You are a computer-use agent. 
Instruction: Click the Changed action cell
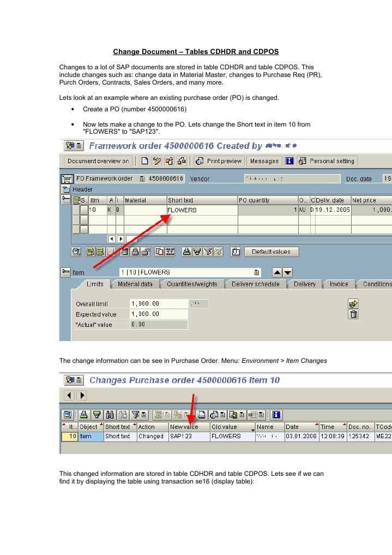152,437
